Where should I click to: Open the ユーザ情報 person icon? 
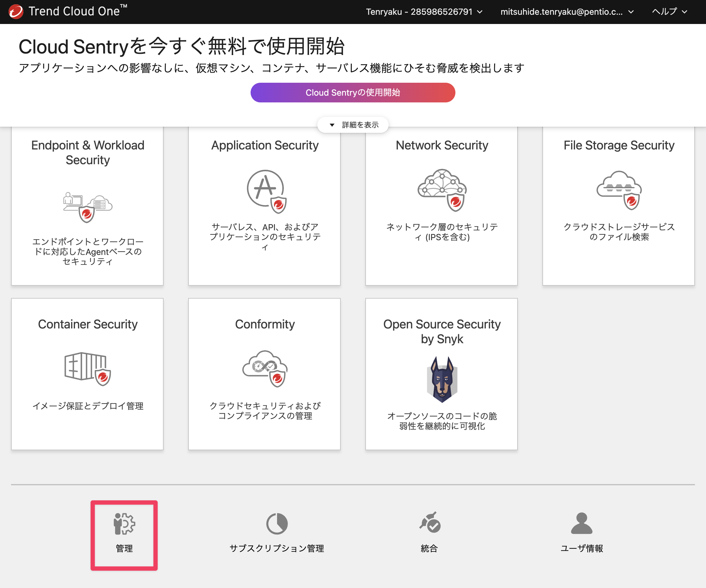click(x=581, y=523)
